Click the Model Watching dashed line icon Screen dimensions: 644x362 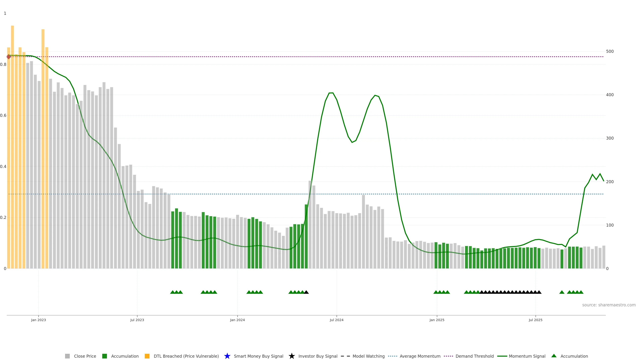pos(345,356)
